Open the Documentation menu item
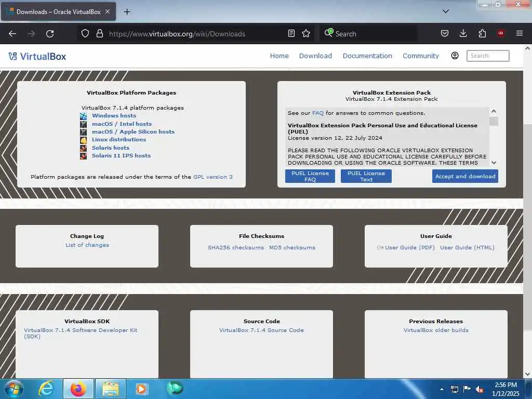The width and height of the screenshot is (532, 399). (x=367, y=56)
